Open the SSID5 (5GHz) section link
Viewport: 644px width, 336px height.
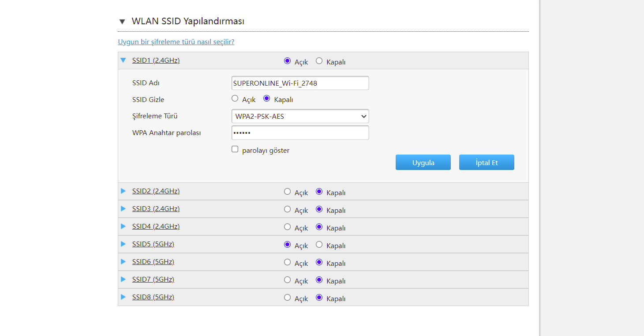153,244
